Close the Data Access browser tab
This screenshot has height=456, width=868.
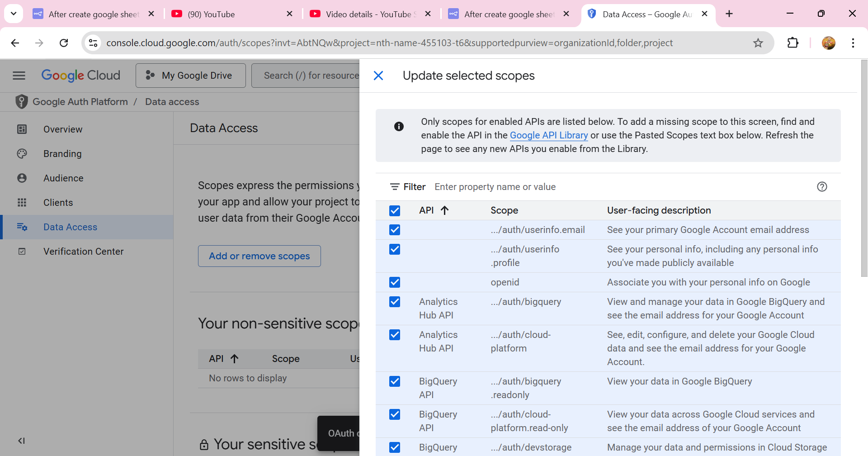(x=704, y=14)
